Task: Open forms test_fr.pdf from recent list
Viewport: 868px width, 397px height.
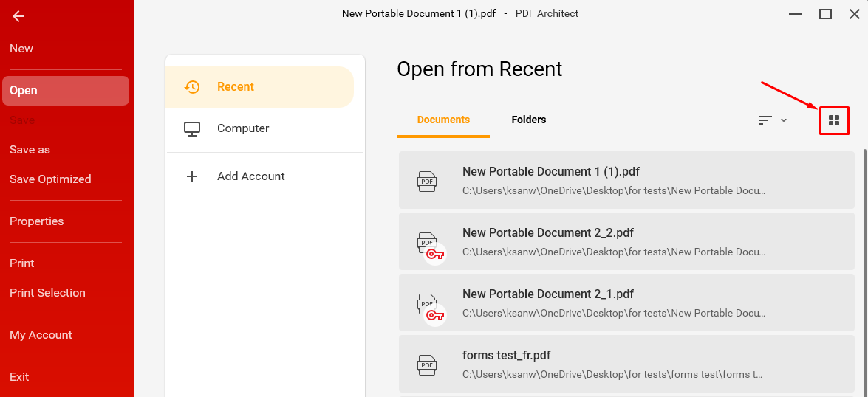Action: coord(626,363)
